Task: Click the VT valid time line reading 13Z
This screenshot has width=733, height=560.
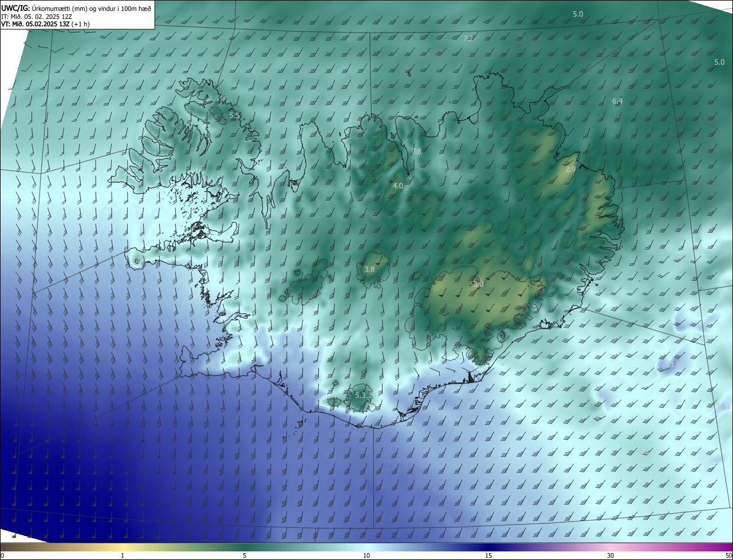Action: click(45, 24)
